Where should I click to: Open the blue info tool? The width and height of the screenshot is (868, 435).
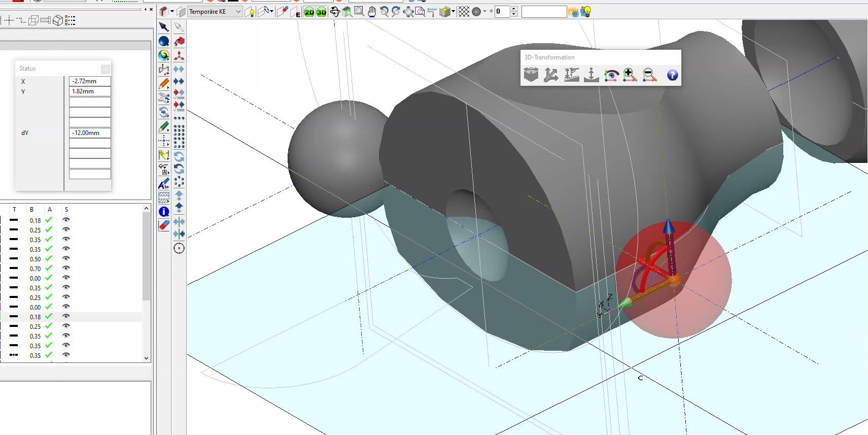(x=164, y=212)
